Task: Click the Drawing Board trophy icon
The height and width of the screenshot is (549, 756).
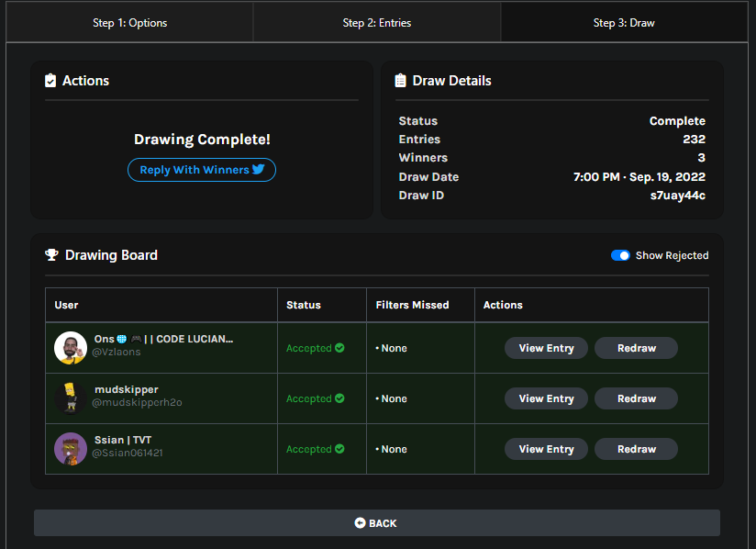Action: [51, 254]
